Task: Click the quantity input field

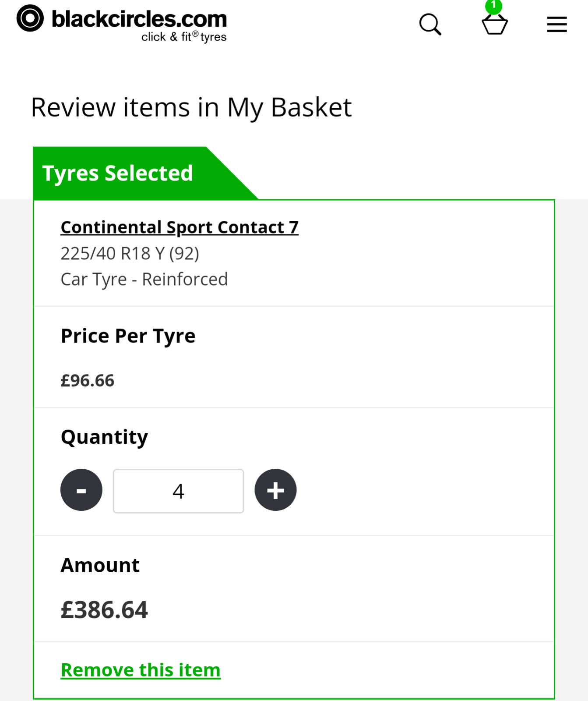Action: [x=178, y=491]
